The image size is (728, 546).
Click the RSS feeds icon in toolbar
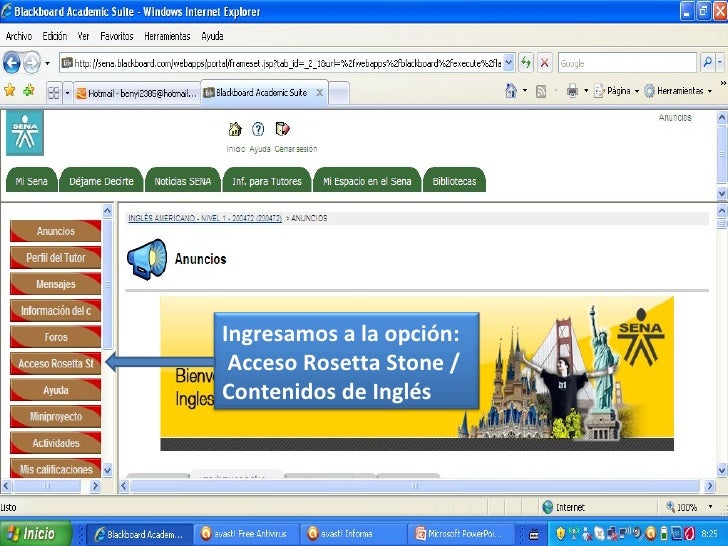coord(541,91)
